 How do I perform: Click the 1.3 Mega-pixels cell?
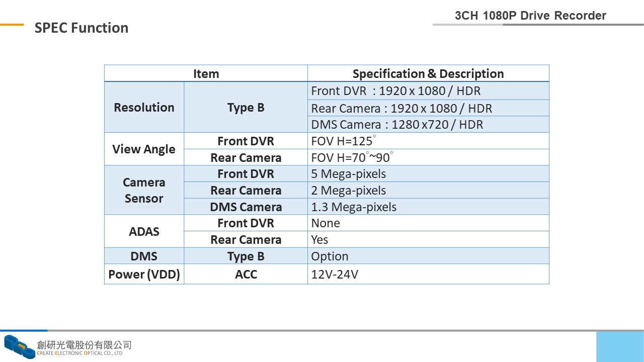(428, 207)
